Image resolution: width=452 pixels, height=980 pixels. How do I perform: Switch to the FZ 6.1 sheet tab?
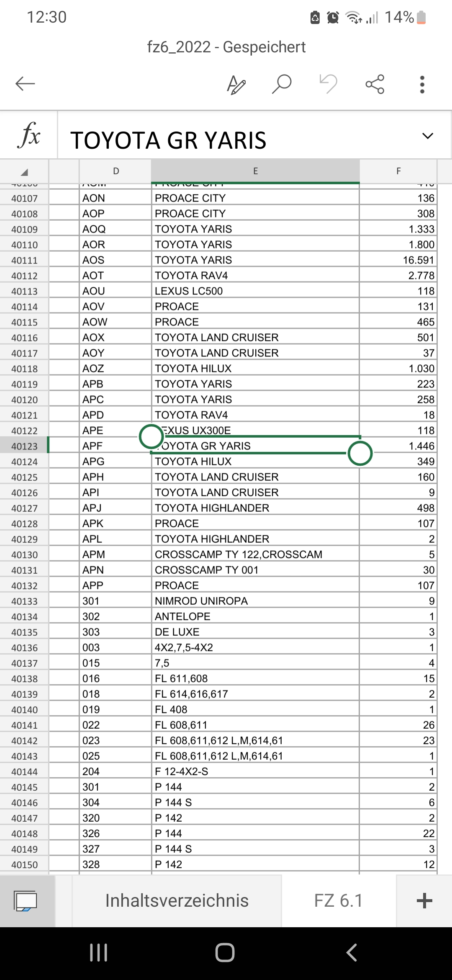(x=338, y=901)
